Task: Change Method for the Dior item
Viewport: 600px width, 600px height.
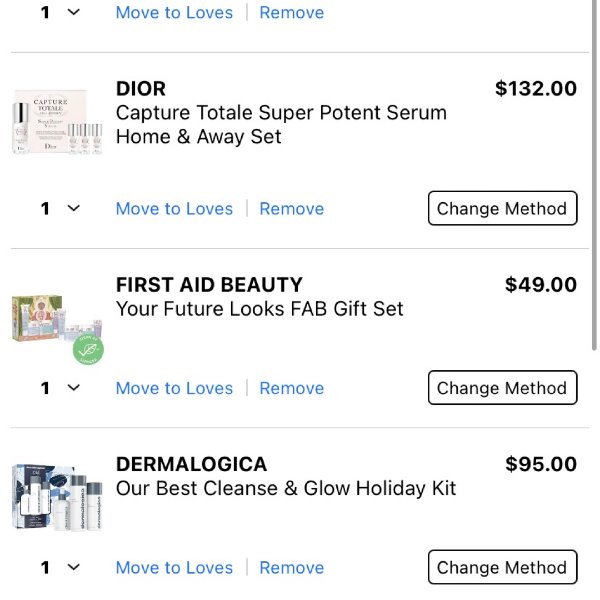Action: click(502, 209)
